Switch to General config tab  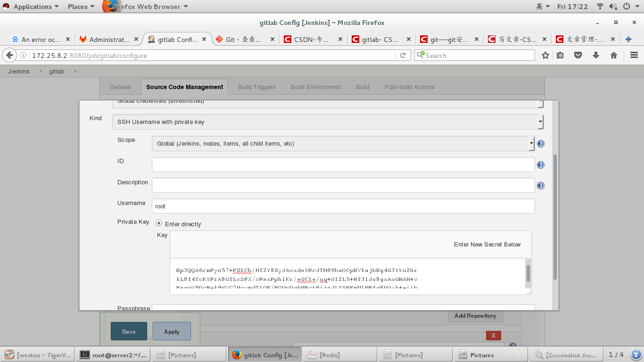tap(120, 87)
